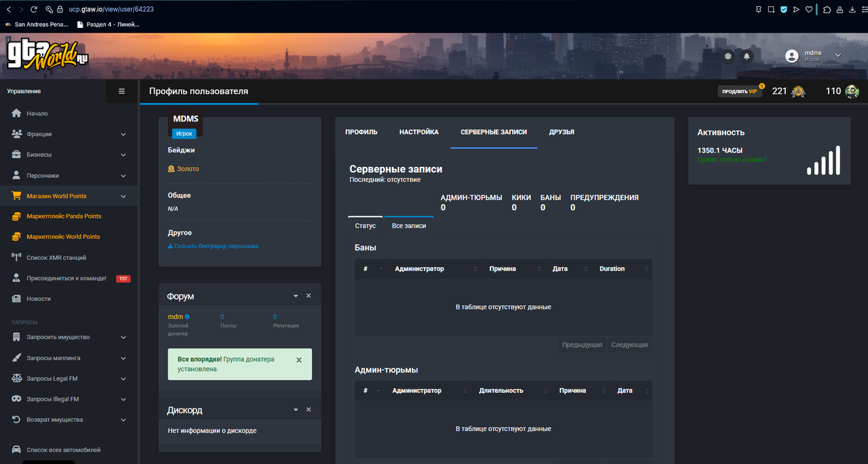Viewport: 868px width, 464px height.
Task: Collapse the Дискорд panel with arrow
Action: point(296,410)
